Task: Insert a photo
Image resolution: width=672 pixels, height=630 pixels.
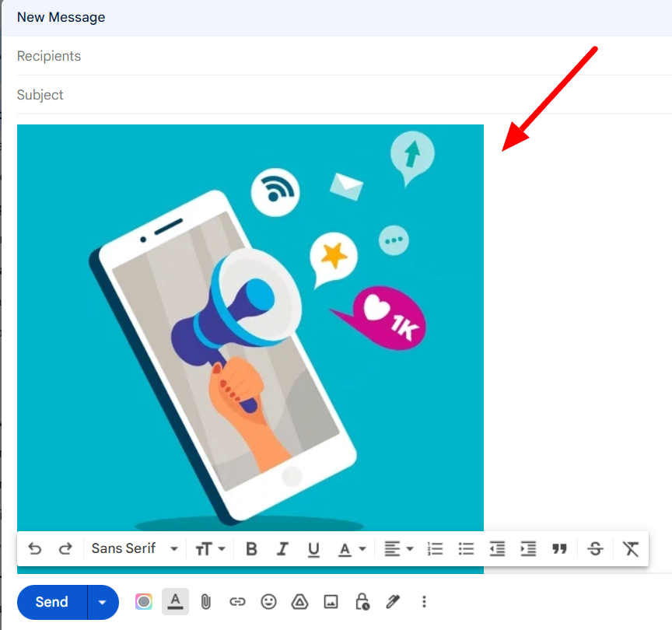Action: point(331,602)
